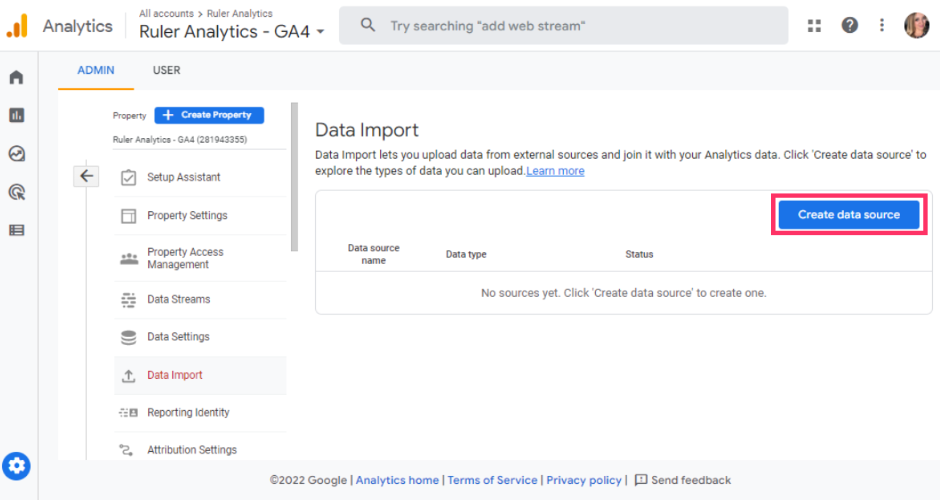Open the Home icon in left sidebar

[x=16, y=77]
